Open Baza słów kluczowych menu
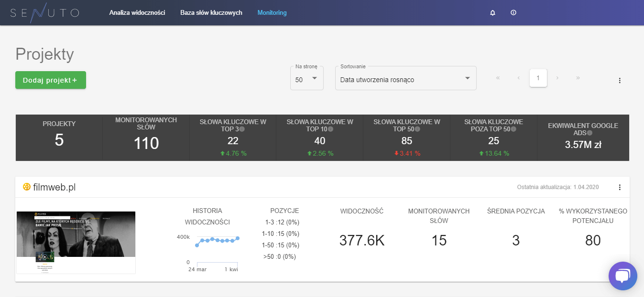This screenshot has width=644, height=297. click(x=211, y=13)
